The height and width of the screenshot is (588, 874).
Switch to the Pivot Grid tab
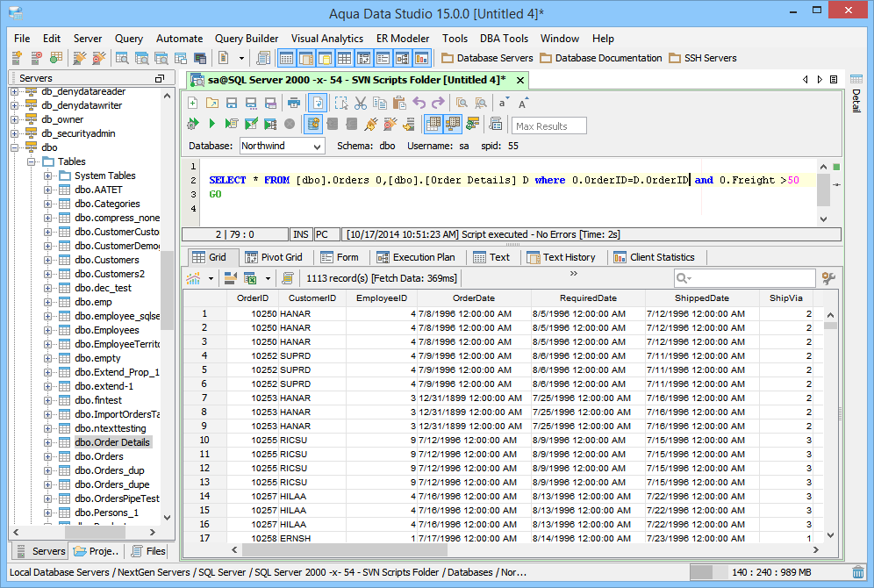coord(274,257)
